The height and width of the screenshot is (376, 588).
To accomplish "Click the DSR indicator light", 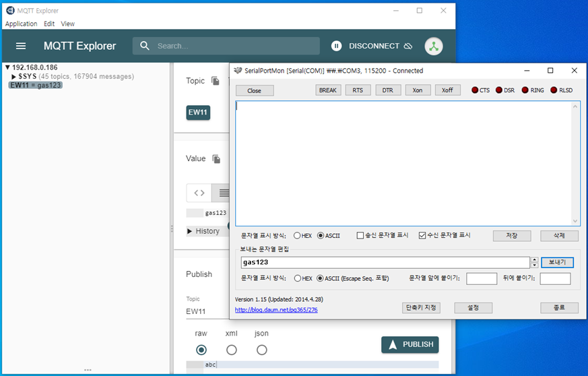I will [x=498, y=90].
